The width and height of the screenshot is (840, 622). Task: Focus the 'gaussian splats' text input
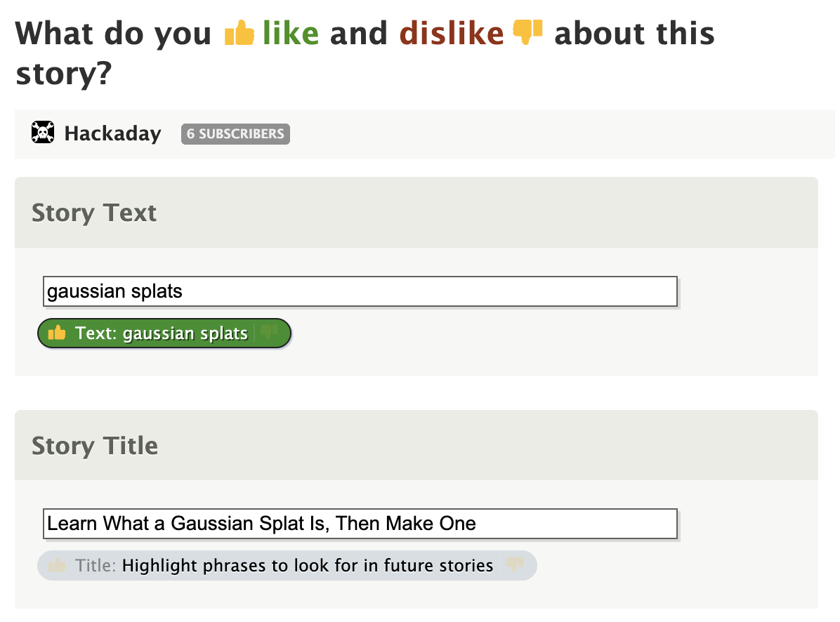(x=360, y=291)
